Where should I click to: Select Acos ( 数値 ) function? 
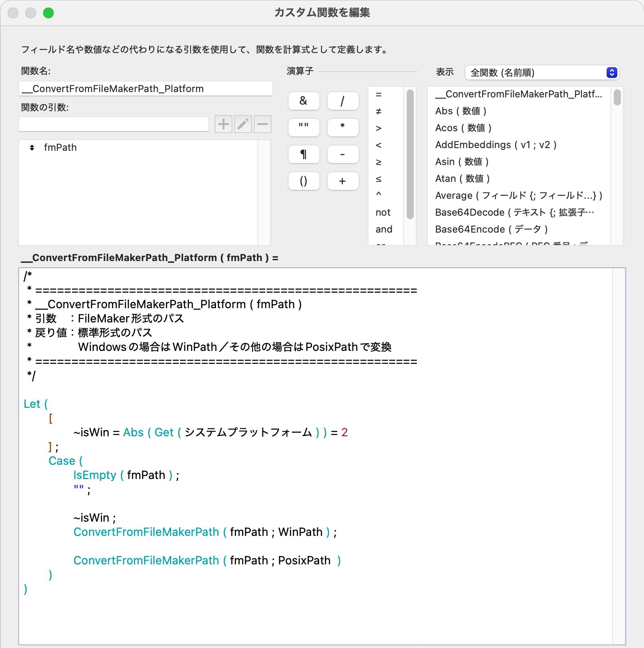519,128
